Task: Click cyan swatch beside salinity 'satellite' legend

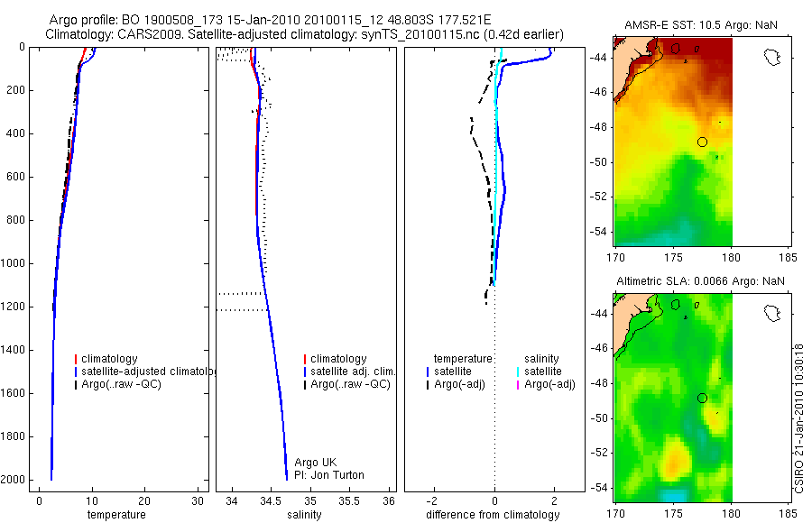Action: click(x=518, y=372)
